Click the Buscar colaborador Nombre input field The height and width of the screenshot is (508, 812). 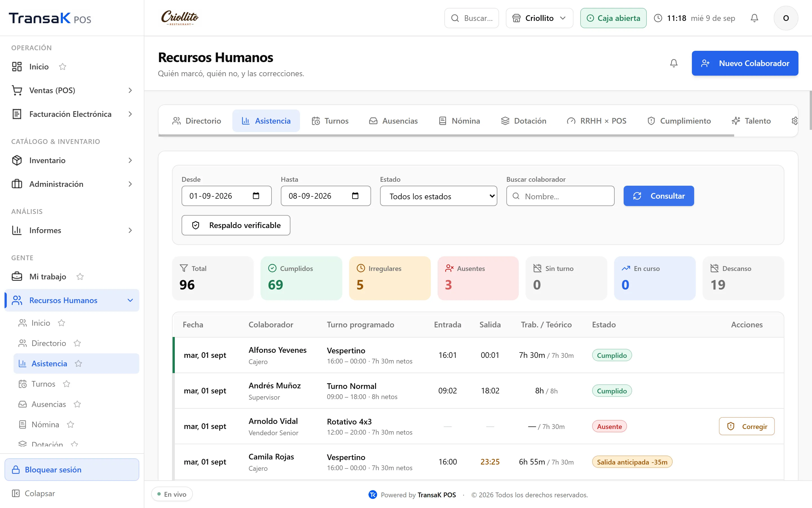(560, 196)
